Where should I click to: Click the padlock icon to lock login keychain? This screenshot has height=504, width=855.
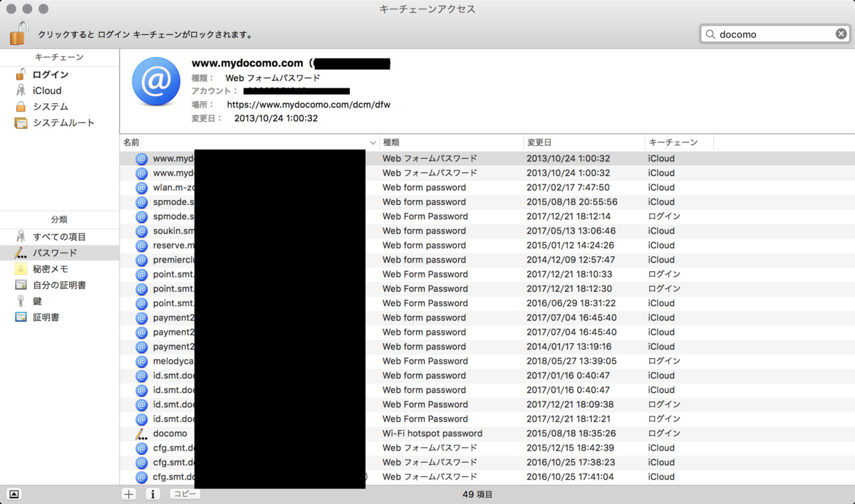(x=19, y=33)
